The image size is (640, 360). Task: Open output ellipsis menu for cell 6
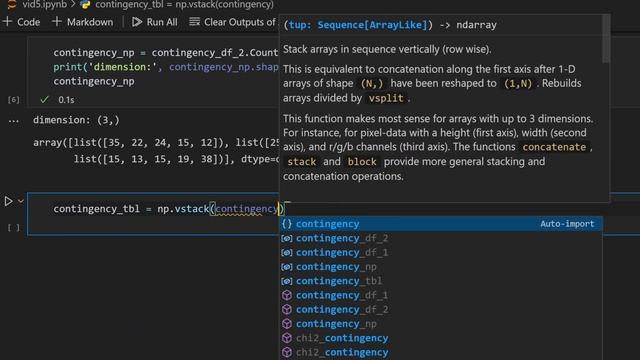click(13, 120)
